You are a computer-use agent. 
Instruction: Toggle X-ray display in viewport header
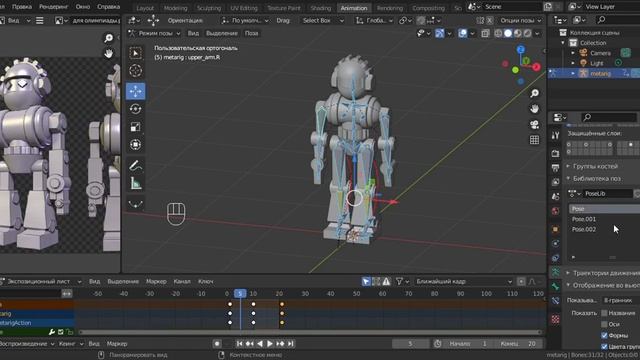coord(485,33)
